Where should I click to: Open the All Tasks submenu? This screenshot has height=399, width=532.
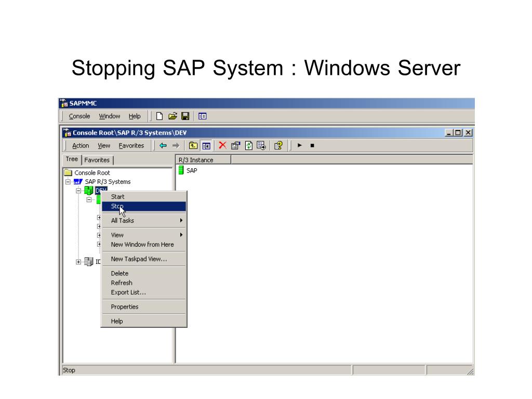(144, 220)
